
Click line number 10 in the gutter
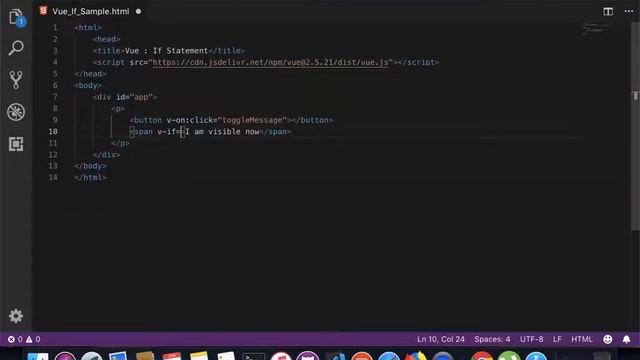tap(53, 131)
